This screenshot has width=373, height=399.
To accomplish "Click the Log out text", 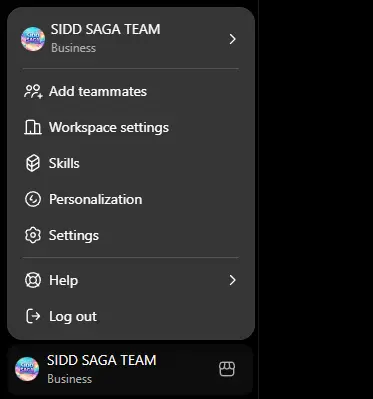I will (73, 316).
